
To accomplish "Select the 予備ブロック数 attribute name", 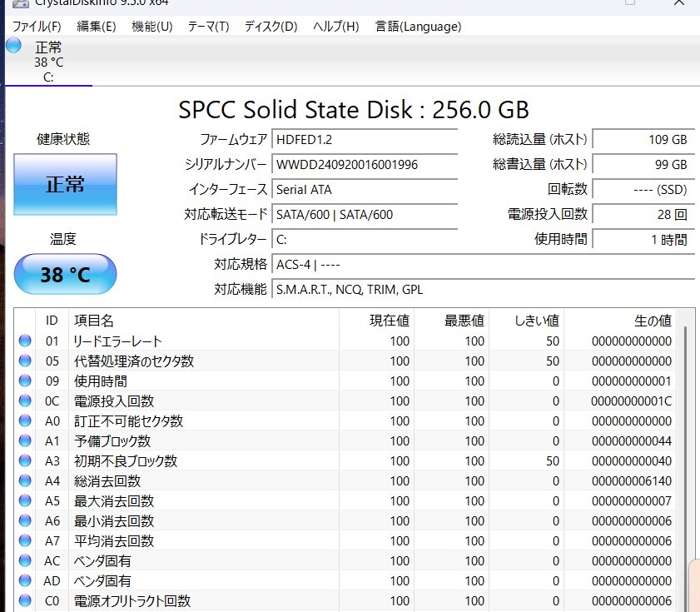I will point(112,441).
